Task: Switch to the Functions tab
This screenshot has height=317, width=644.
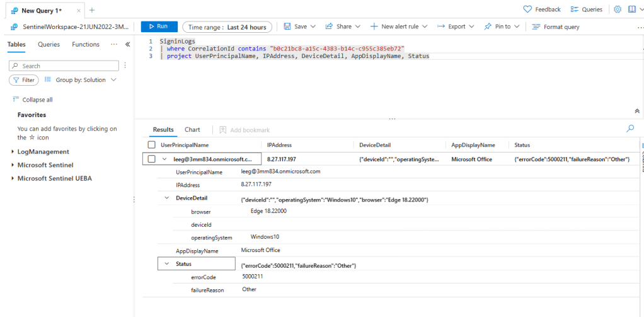Action: pyautogui.click(x=86, y=45)
